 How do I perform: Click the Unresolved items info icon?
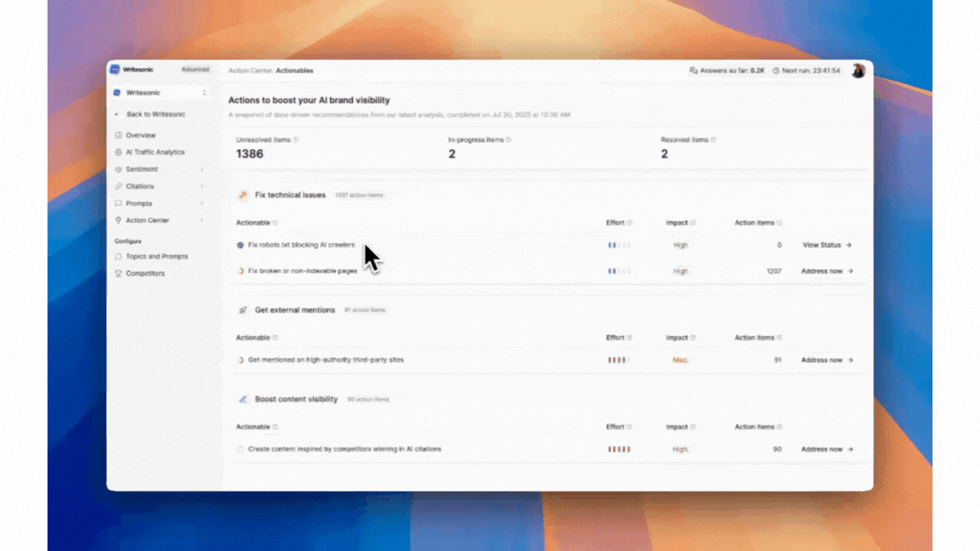296,140
